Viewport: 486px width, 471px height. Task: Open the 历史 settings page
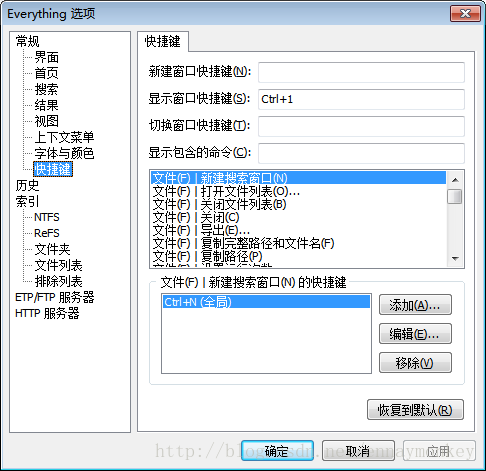tap(27, 185)
